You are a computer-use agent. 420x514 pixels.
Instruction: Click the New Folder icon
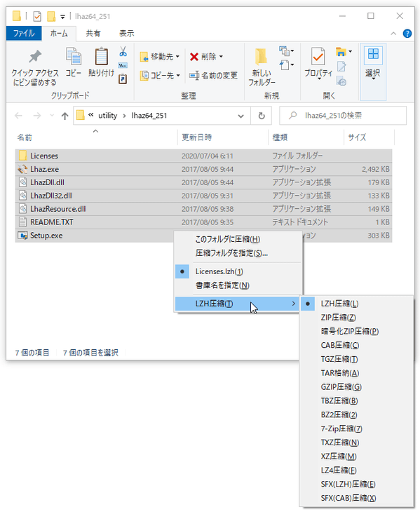262,56
